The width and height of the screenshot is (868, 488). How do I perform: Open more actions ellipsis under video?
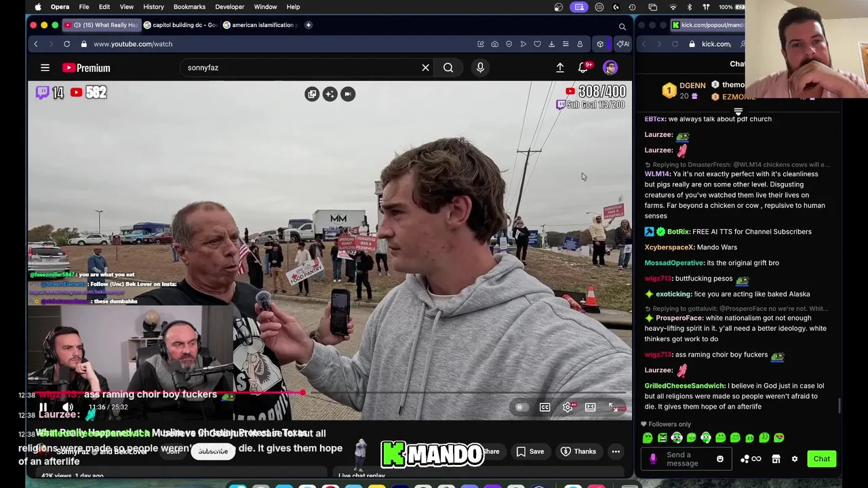pos(616,451)
